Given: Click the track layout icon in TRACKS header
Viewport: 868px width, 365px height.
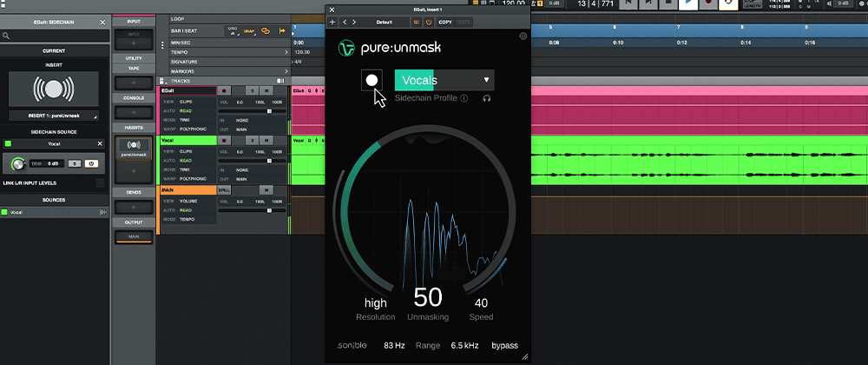Looking at the screenshot, I should (x=280, y=81).
